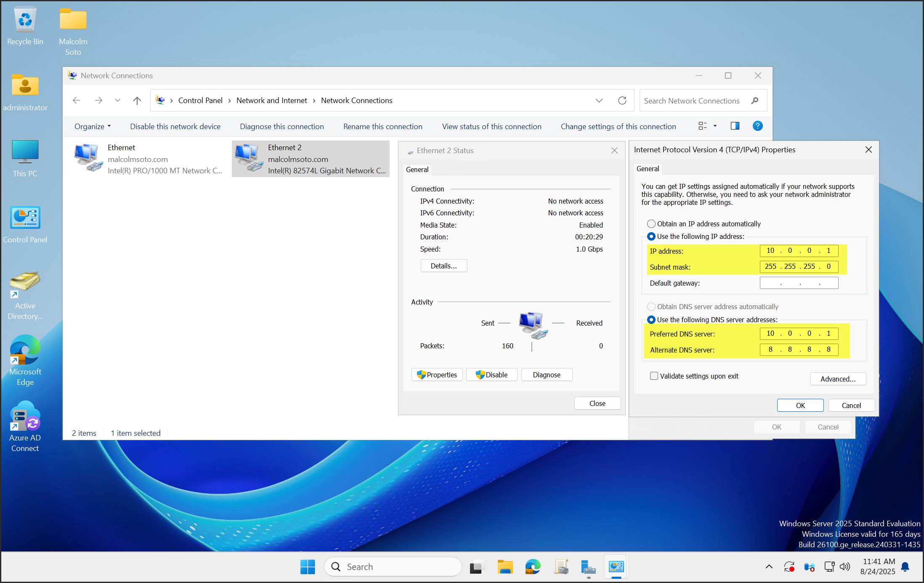Toggle the preview pane icon
The height and width of the screenshot is (583, 924).
[735, 126]
